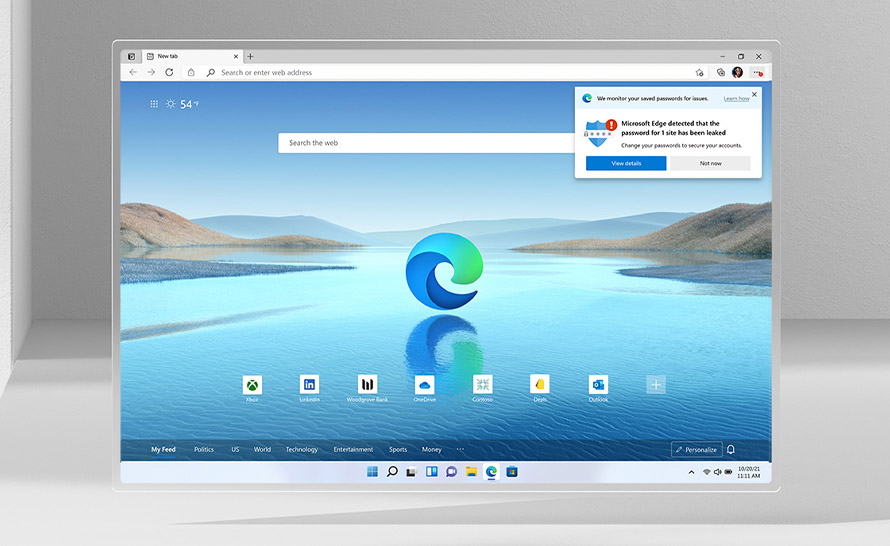Image resolution: width=890 pixels, height=546 pixels.
Task: Open Task View on taskbar
Action: click(x=412, y=472)
